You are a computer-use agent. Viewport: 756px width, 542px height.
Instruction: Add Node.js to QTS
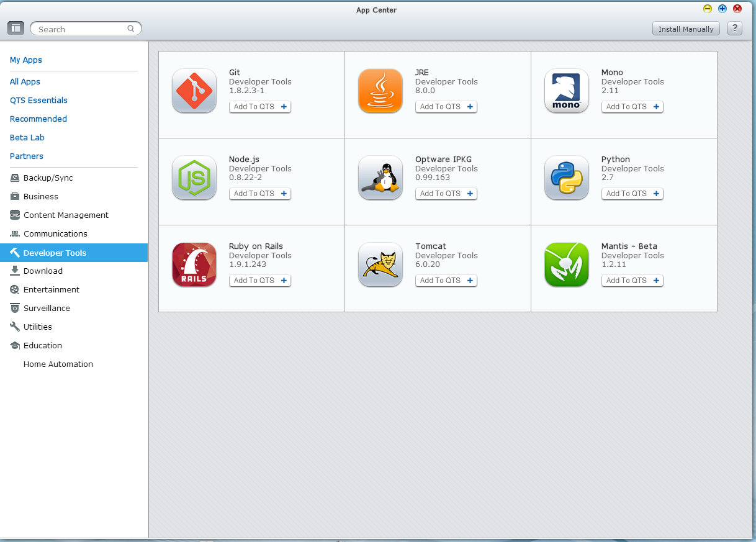260,194
